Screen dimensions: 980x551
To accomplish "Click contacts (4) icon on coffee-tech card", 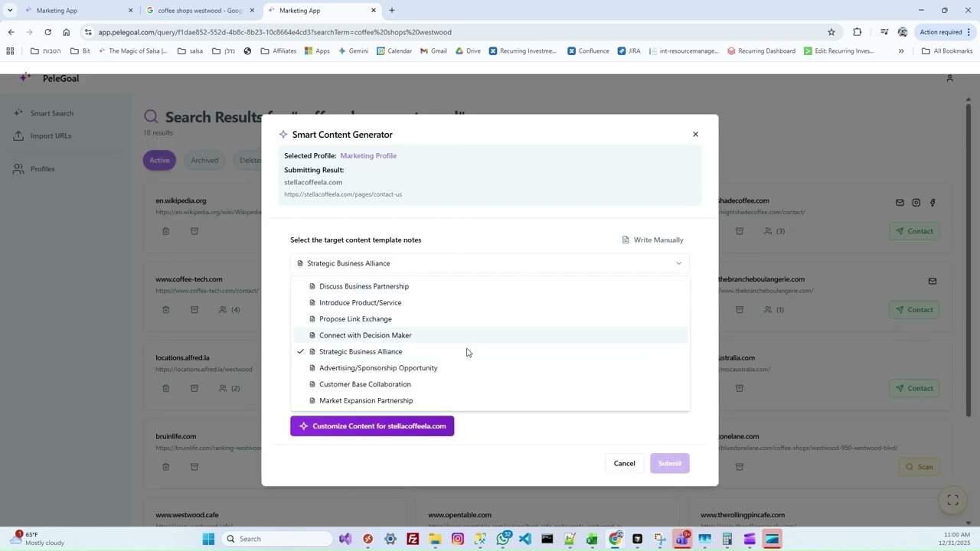I will [x=229, y=310].
